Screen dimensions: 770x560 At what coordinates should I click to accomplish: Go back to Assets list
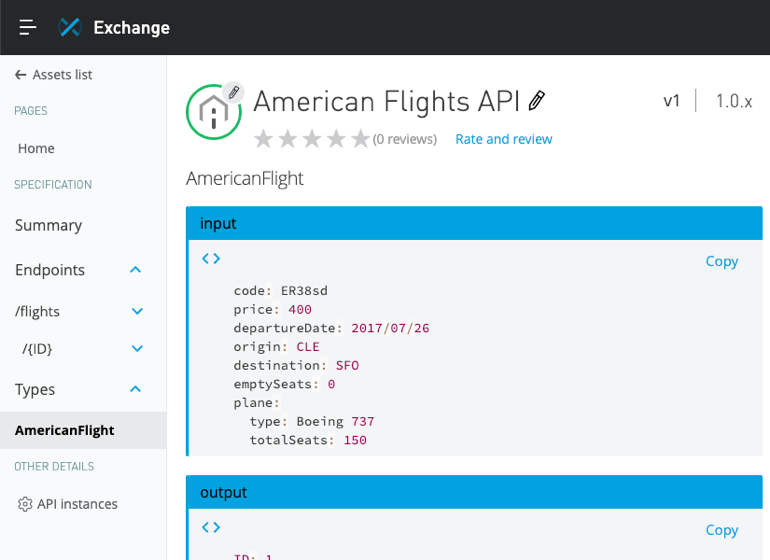pos(62,75)
